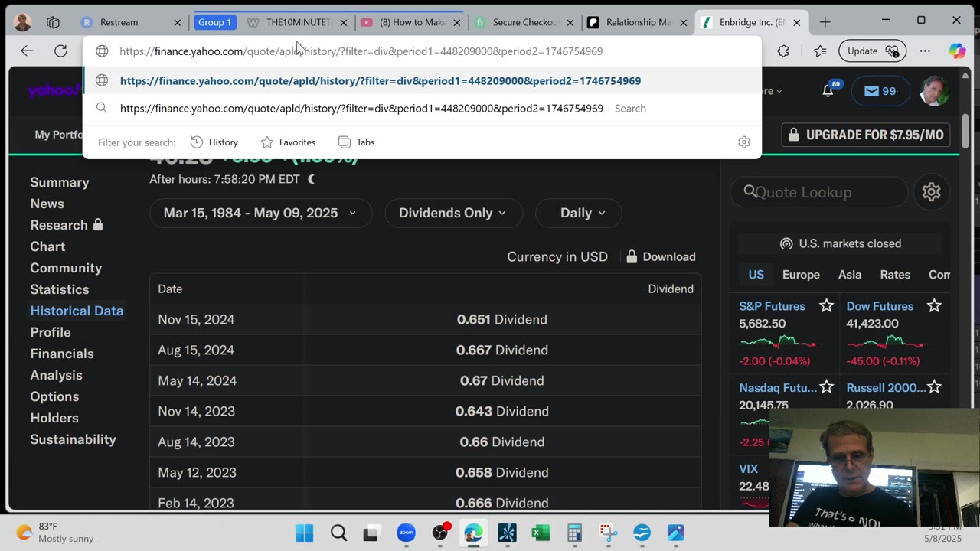Open the Yahoo account profile picture
Viewport: 980px width, 551px height.
(x=935, y=90)
